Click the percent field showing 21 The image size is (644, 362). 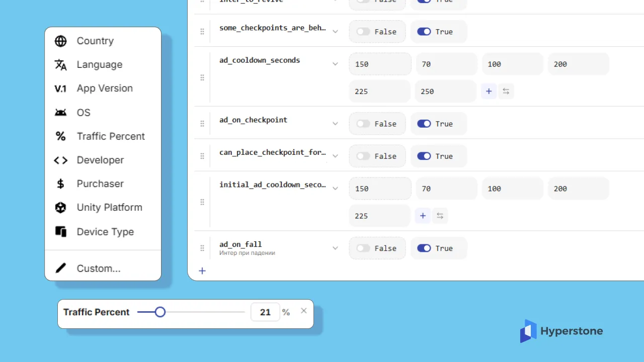coord(265,312)
